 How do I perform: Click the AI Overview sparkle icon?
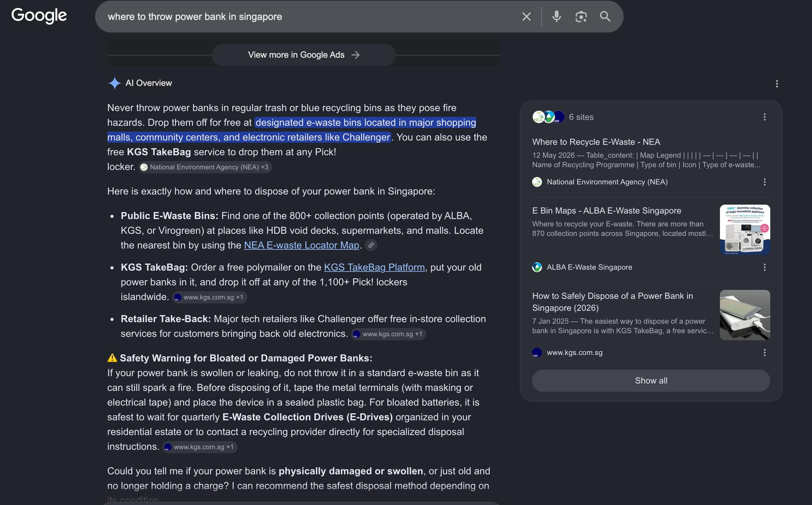pos(114,83)
